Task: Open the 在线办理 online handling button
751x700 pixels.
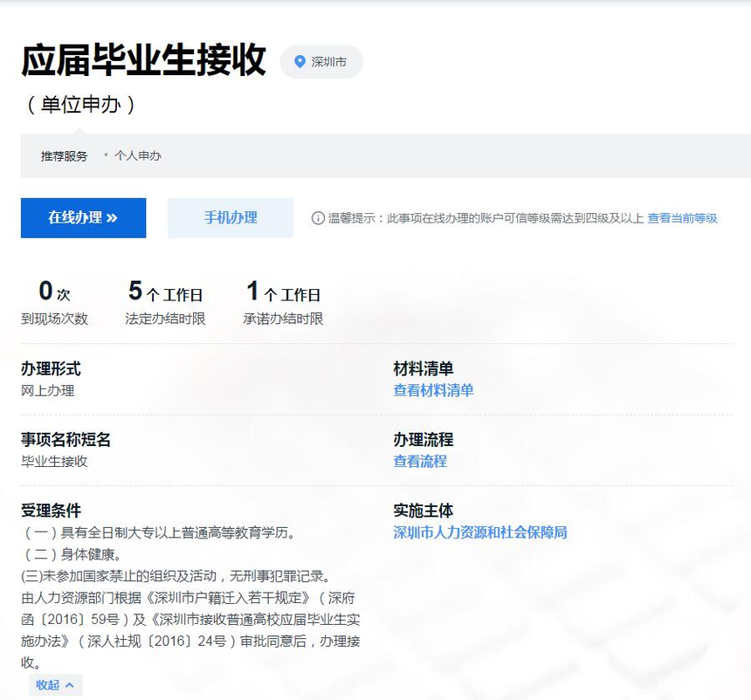Action: [x=83, y=218]
